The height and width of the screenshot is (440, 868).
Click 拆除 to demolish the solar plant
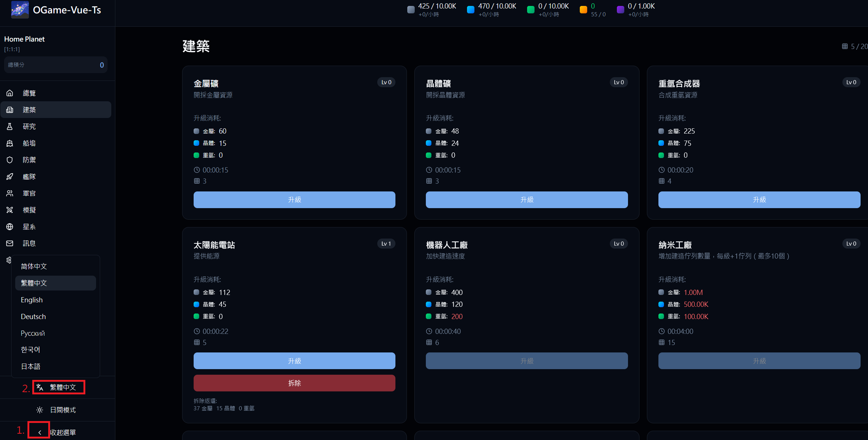pos(294,383)
